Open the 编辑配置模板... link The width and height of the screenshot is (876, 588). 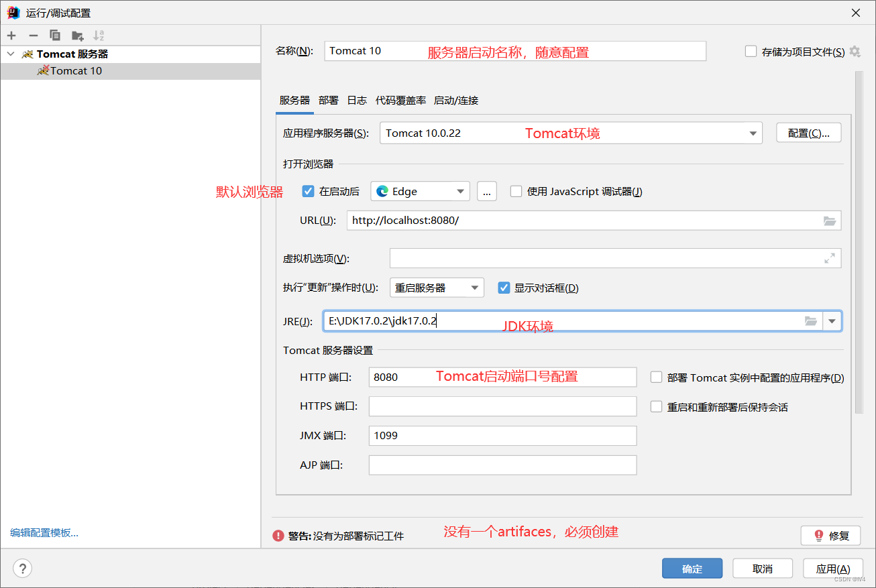pos(44,533)
